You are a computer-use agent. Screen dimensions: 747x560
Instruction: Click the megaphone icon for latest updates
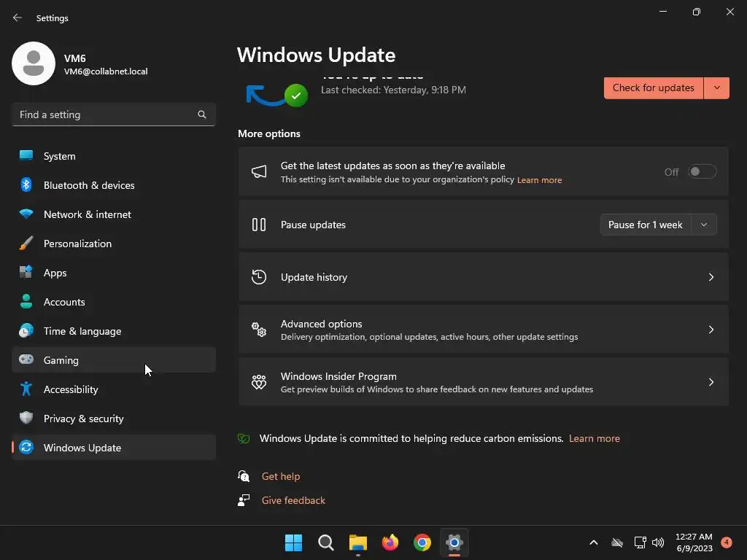pyautogui.click(x=259, y=172)
